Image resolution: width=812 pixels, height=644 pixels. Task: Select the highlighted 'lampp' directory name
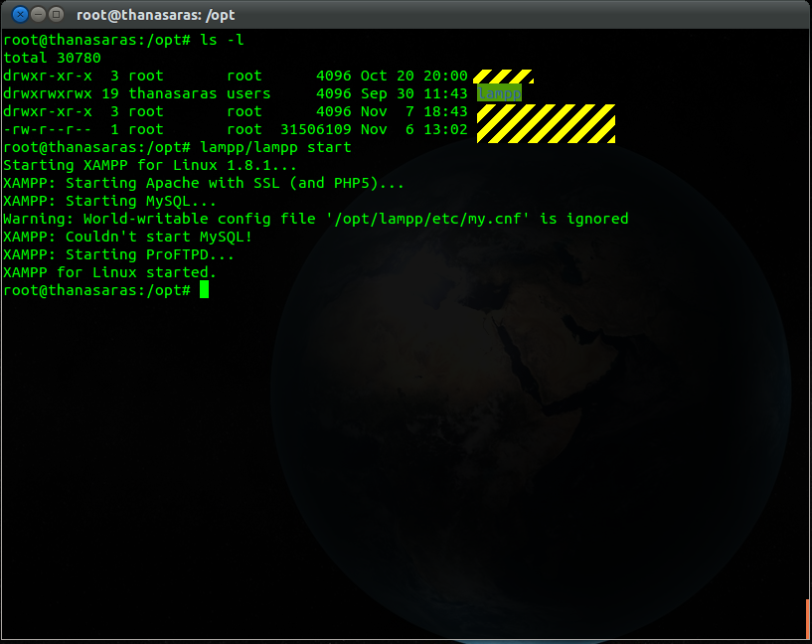[499, 93]
